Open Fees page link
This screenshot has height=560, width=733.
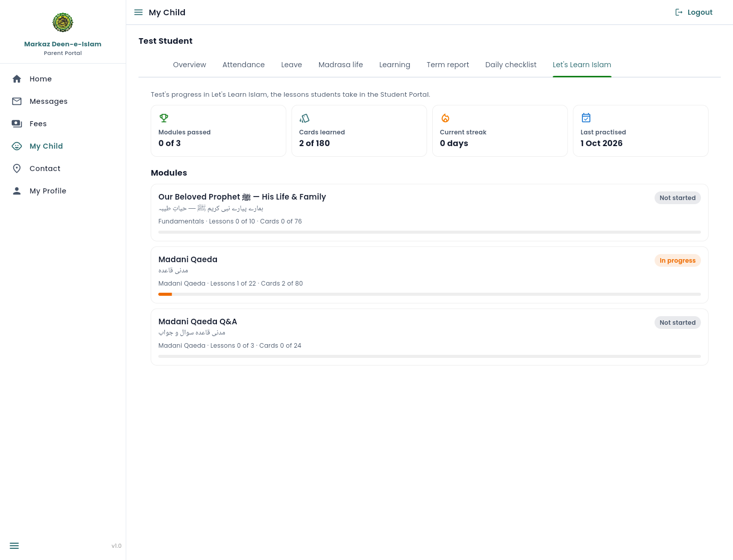click(x=38, y=124)
